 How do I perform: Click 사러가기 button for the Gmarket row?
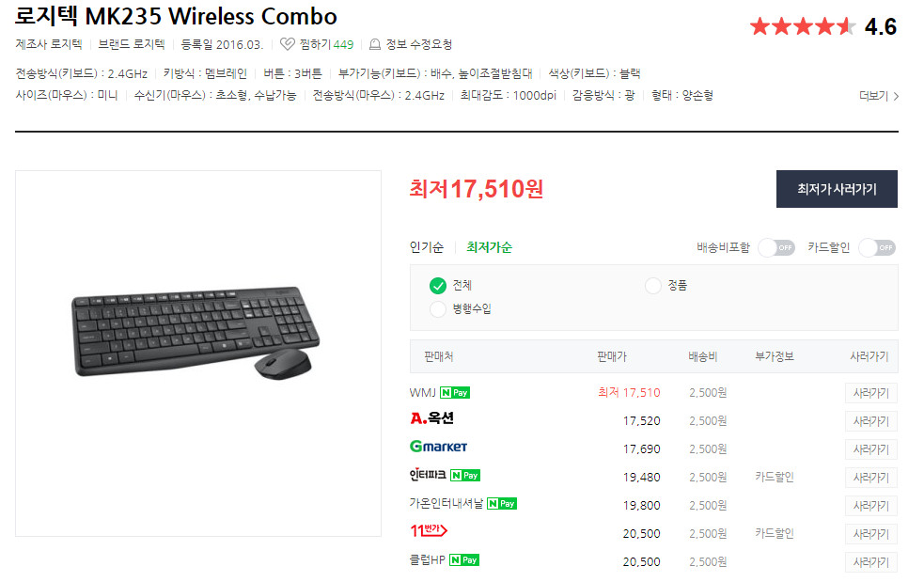tap(871, 449)
